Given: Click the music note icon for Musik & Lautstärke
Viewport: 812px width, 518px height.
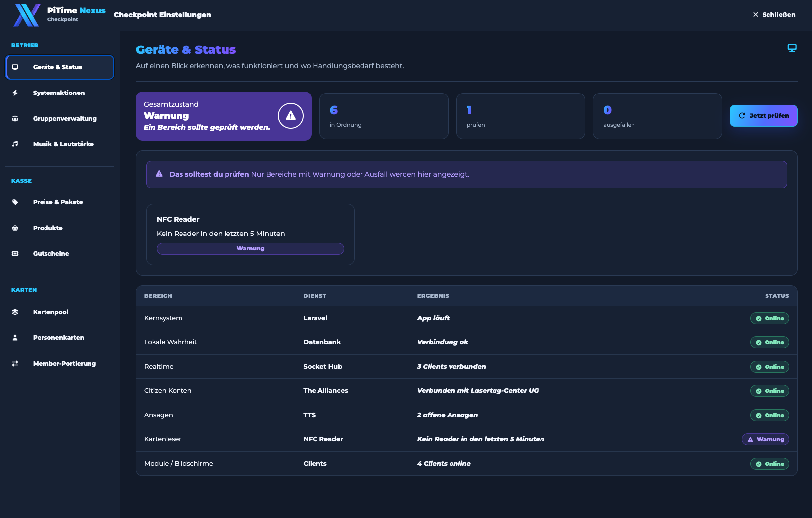Looking at the screenshot, I should (15, 144).
